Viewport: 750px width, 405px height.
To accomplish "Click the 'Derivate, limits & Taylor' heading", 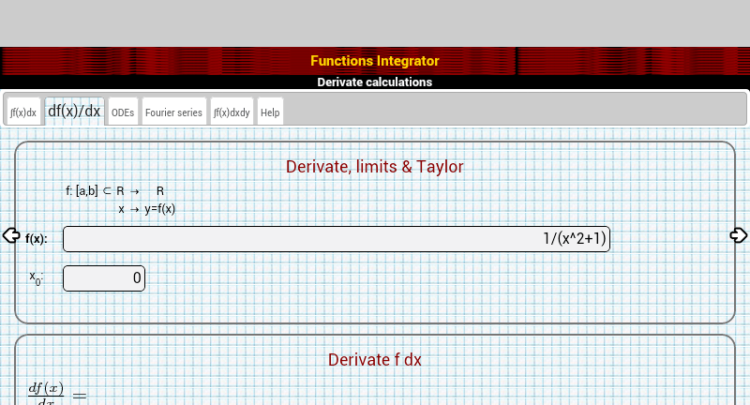I will click(x=374, y=167).
